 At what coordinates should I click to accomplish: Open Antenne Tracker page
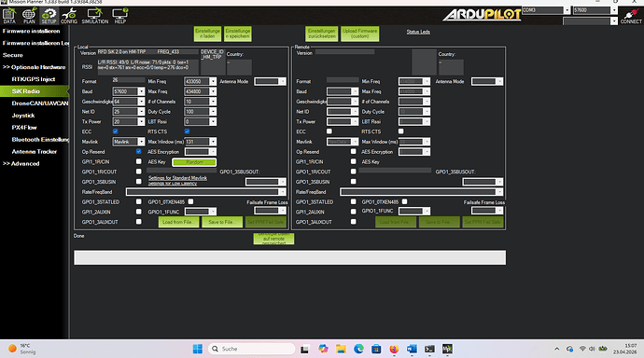coord(35,152)
